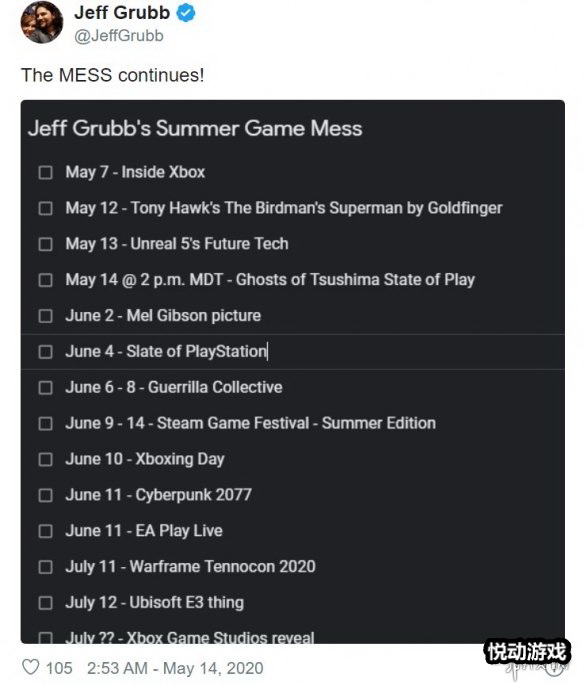584x685 pixels.
Task: Tick the Ghosts of Tsushima checkbox
Action: pos(45,280)
